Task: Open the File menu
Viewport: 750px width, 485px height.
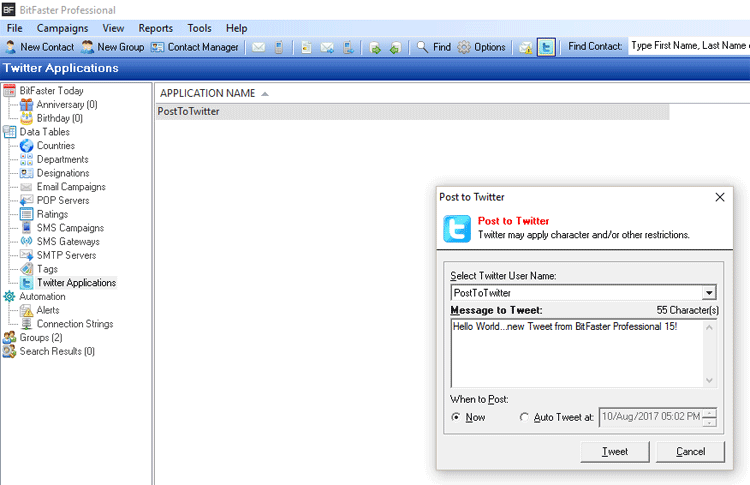Action: 15,28
